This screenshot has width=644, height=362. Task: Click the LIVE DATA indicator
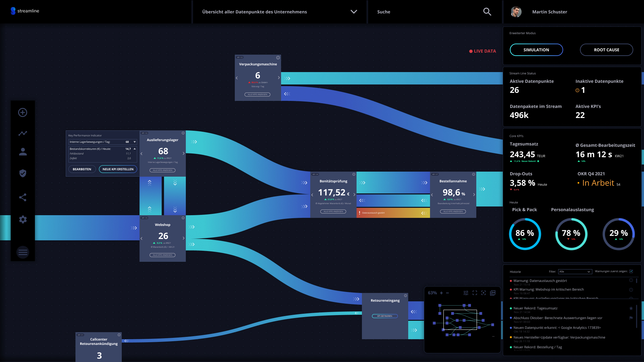pyautogui.click(x=483, y=51)
